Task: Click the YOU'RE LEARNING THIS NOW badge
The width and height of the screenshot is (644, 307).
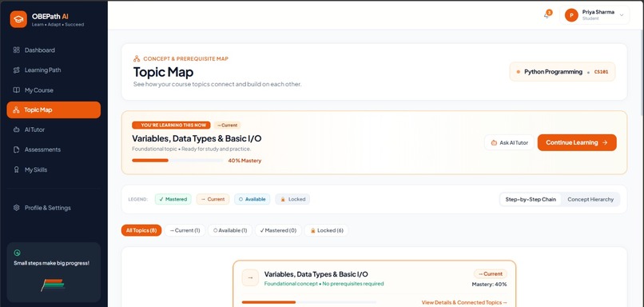Action: point(171,126)
